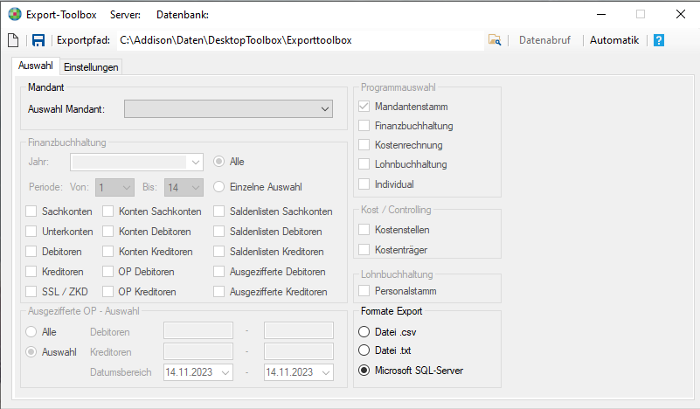Viewport: 700px width, 409px height.
Task: Check the Saldenlisten Kreditoren checkbox
Action: coord(219,251)
